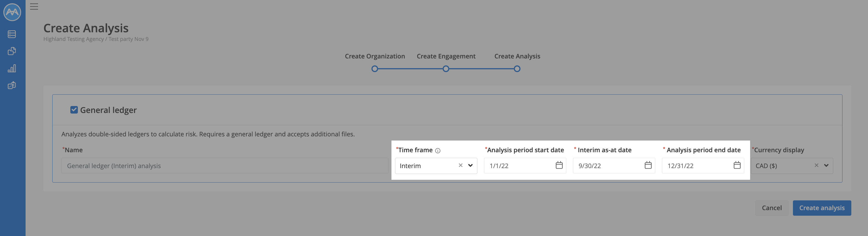
Task: Click the end date field 12/31/22
Action: tap(703, 166)
